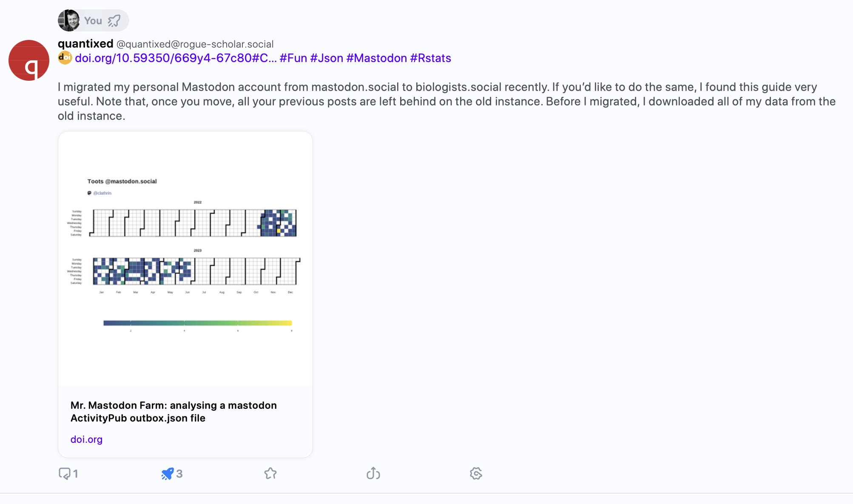Viewport: 853px width, 504px height.
Task: Open the quantixed display name profile
Action: [x=85, y=44]
